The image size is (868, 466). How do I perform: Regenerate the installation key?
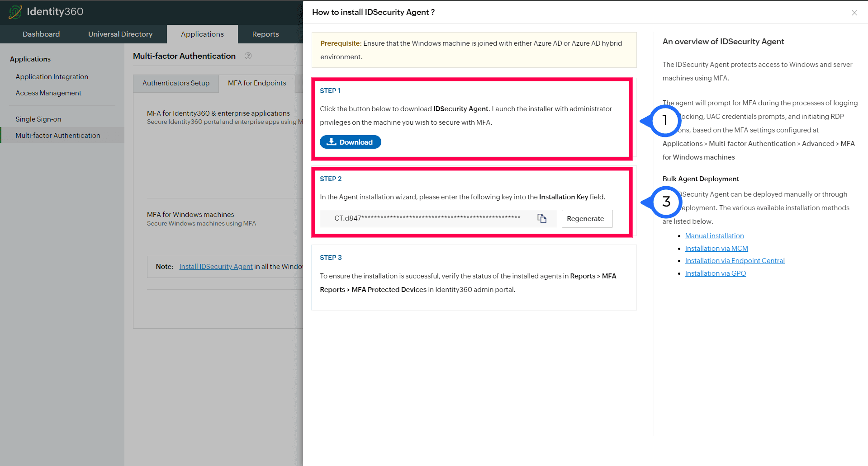(587, 219)
